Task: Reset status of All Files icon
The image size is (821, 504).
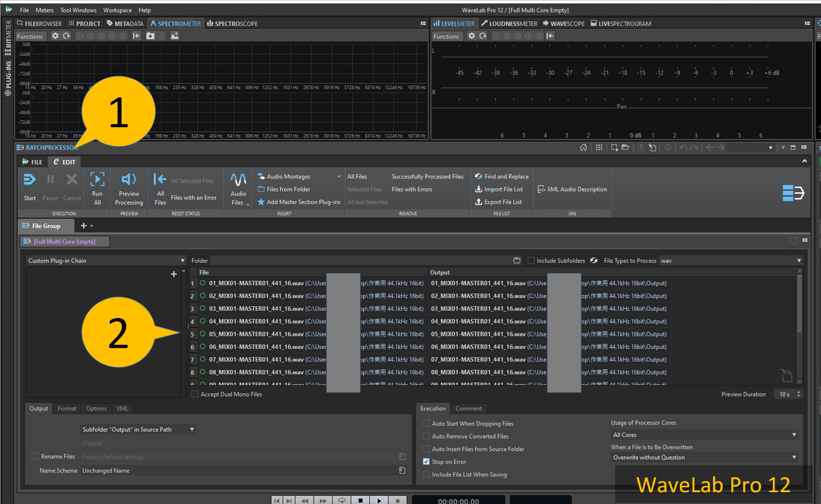Action: (x=160, y=180)
